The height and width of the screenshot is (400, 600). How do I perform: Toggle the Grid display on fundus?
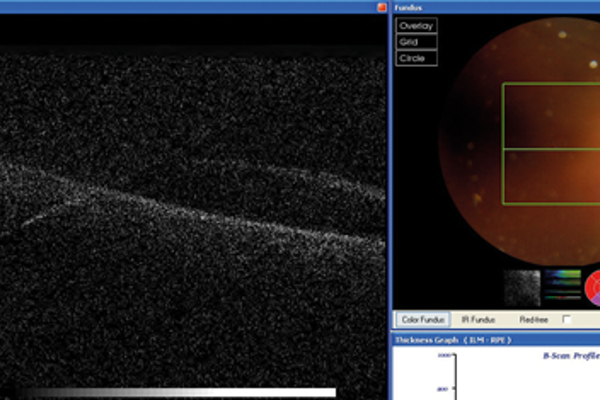416,42
